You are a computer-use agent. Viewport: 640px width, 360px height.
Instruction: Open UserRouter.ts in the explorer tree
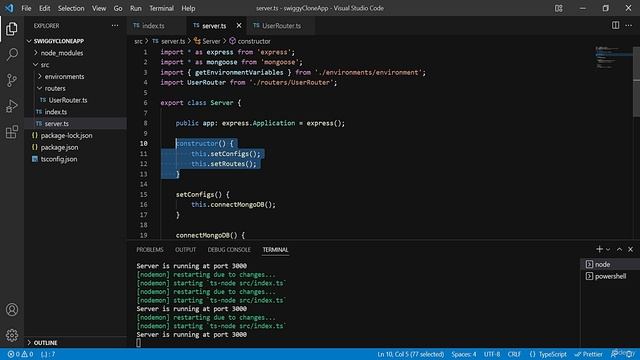click(x=76, y=100)
